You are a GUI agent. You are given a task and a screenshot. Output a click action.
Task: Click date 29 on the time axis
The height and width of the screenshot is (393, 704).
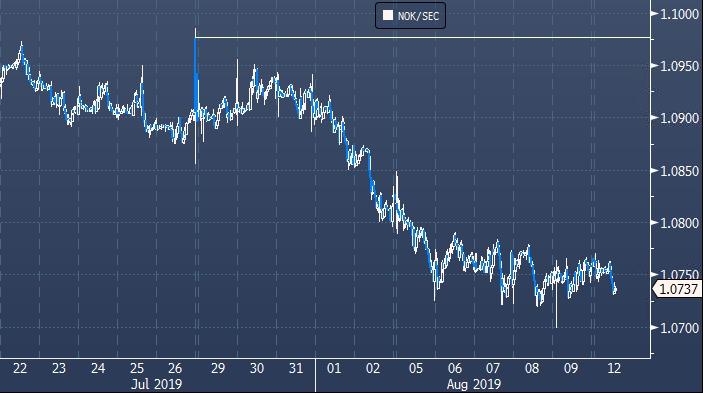pos(218,368)
